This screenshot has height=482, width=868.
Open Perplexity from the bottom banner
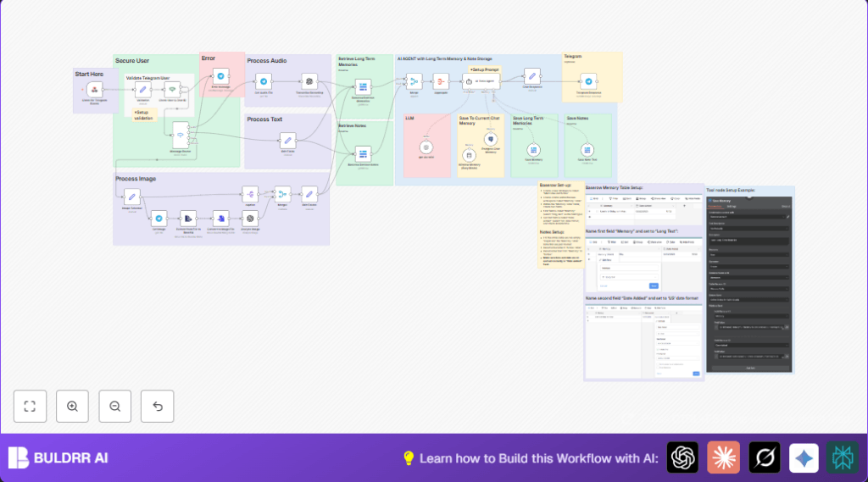(x=843, y=457)
